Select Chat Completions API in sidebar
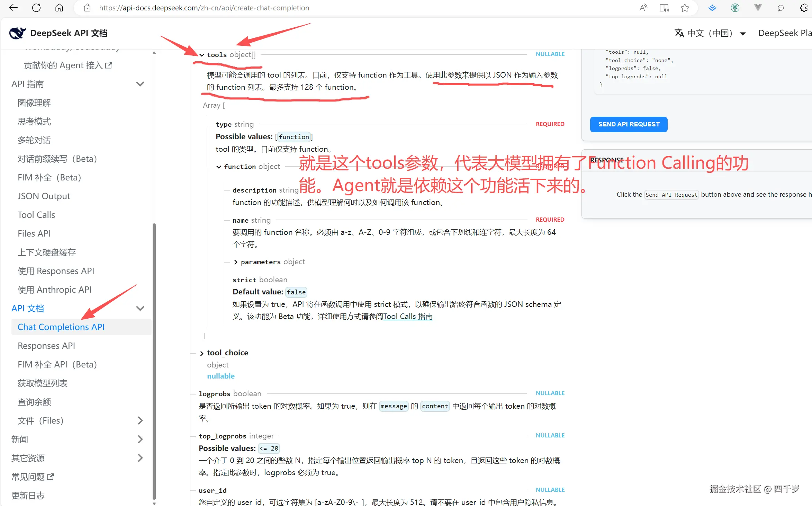Image resolution: width=812 pixels, height=506 pixels. [81, 327]
